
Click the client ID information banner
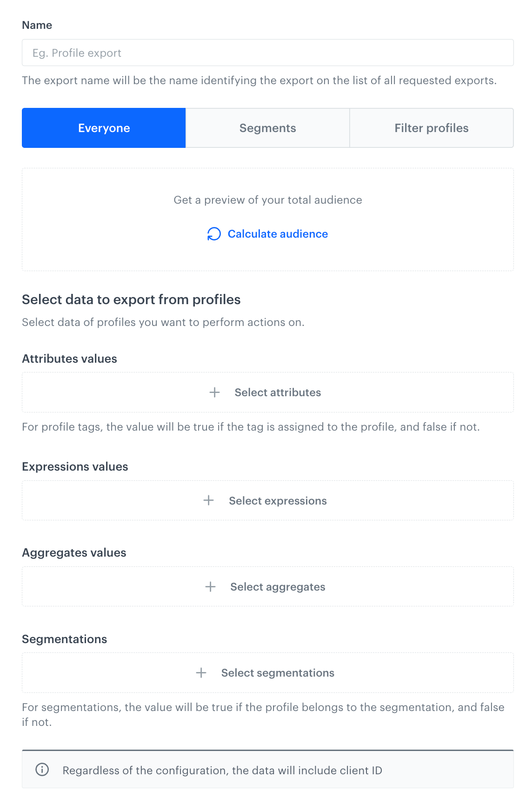268,770
